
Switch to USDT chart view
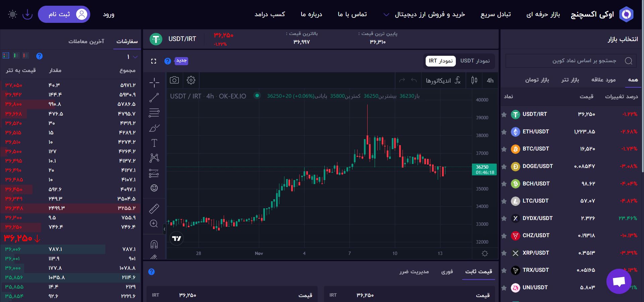[x=475, y=61]
